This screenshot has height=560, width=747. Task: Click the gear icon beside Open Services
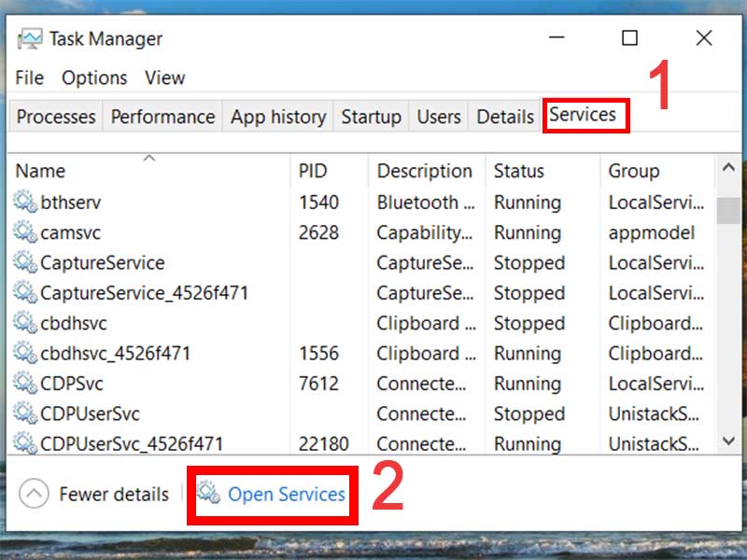click(208, 494)
